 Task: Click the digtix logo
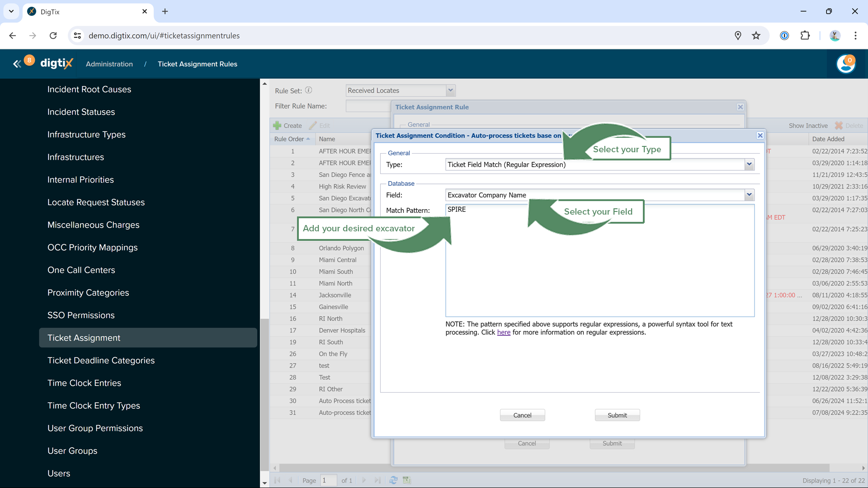57,63
